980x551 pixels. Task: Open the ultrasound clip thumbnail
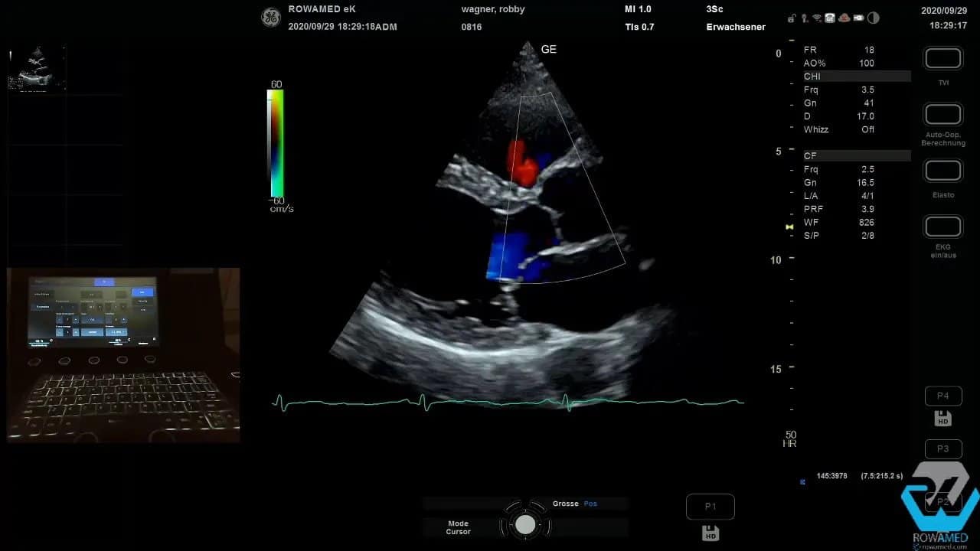click(38, 68)
